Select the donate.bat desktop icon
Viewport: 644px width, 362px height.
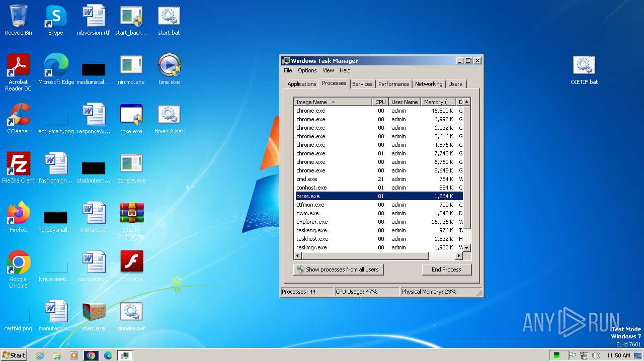[131, 316]
